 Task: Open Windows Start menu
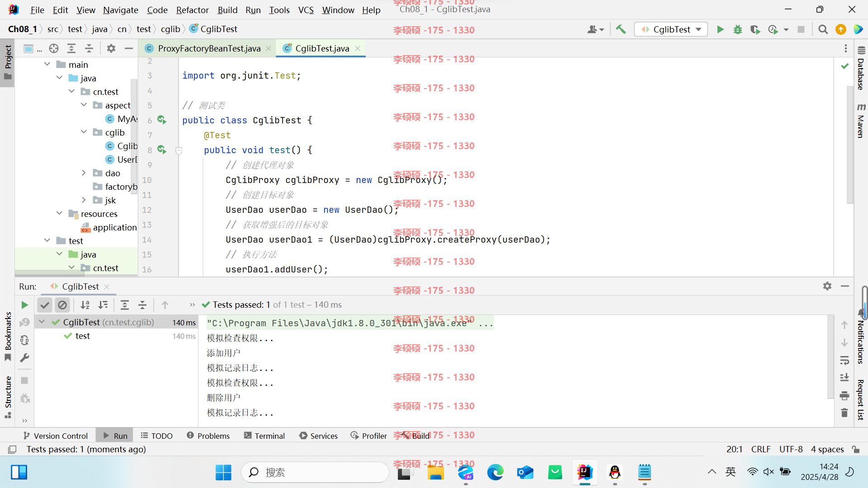(223, 472)
